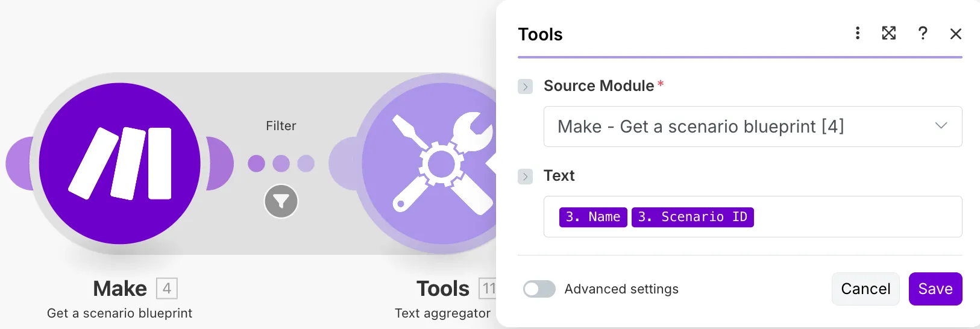980x329 pixels.
Task: Close the Tools panel with X icon
Action: tap(956, 34)
